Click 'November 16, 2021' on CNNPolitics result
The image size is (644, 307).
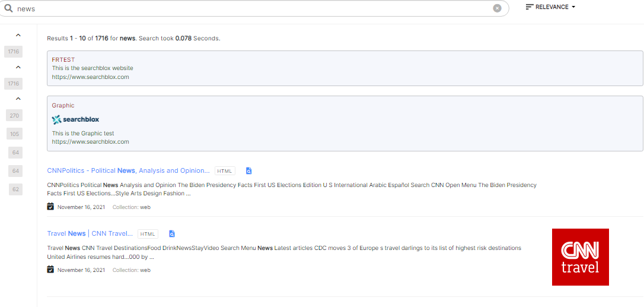(x=81, y=207)
